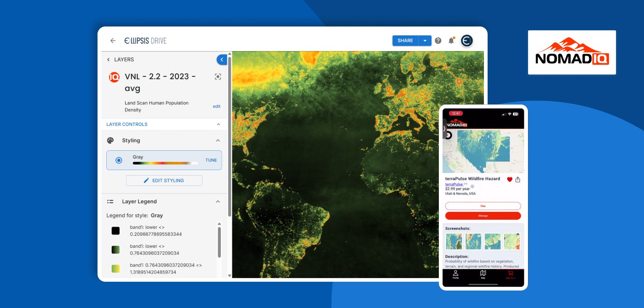The image size is (644, 308).
Task: Click the EDIT STYLING button
Action: [164, 181]
